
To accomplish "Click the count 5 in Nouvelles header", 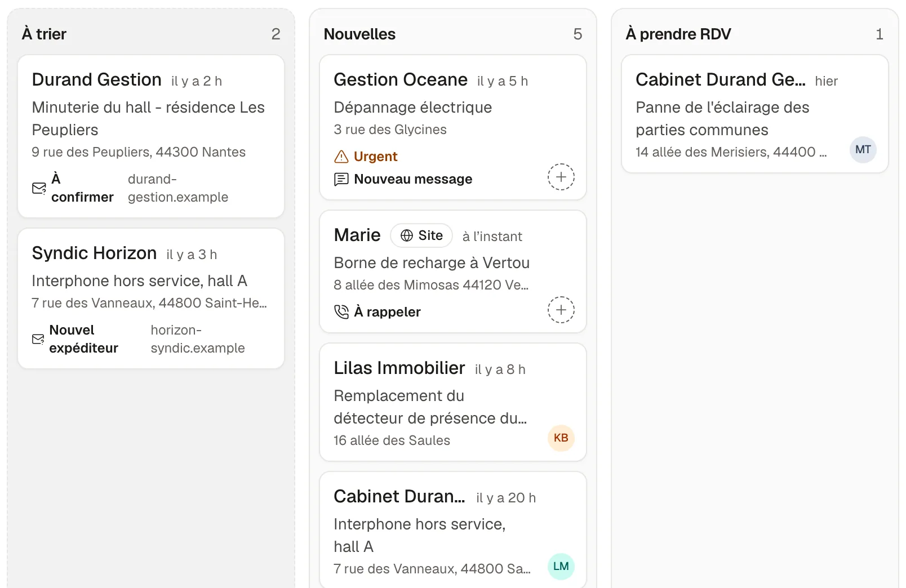I will click(x=578, y=34).
